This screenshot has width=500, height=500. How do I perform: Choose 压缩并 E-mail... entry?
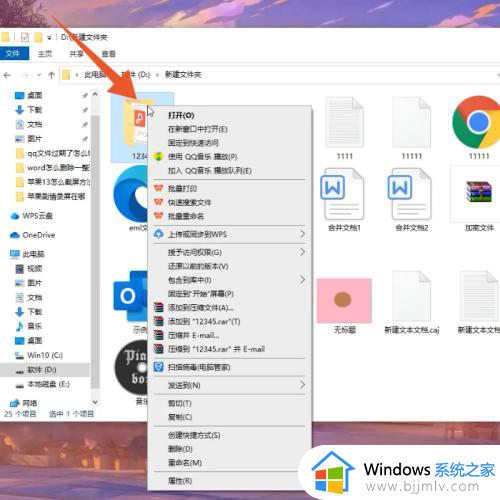[x=229, y=335]
